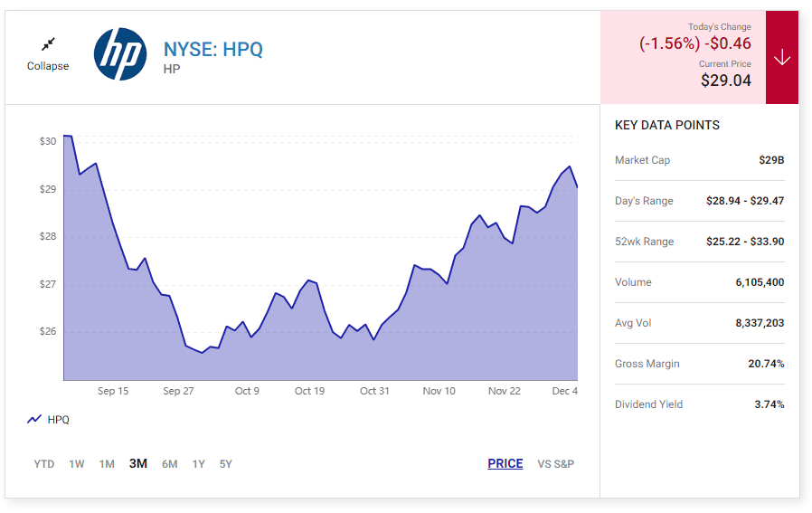Click the Market Cap label

click(643, 160)
